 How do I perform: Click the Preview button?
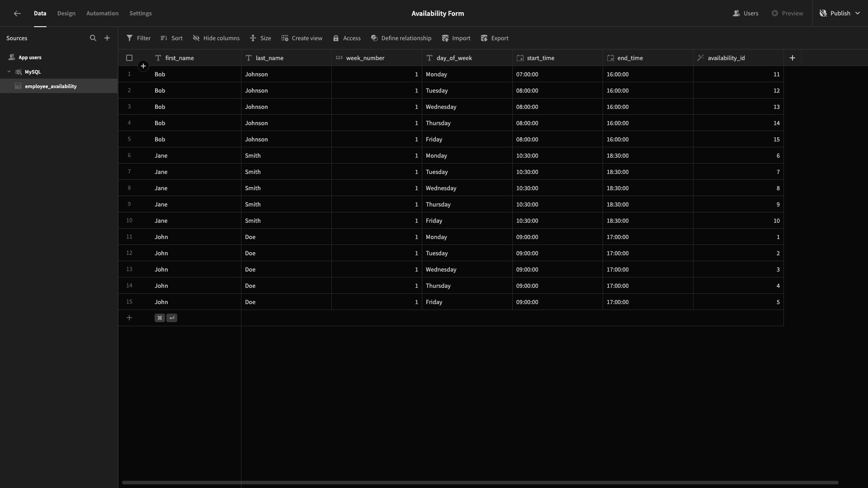click(787, 14)
